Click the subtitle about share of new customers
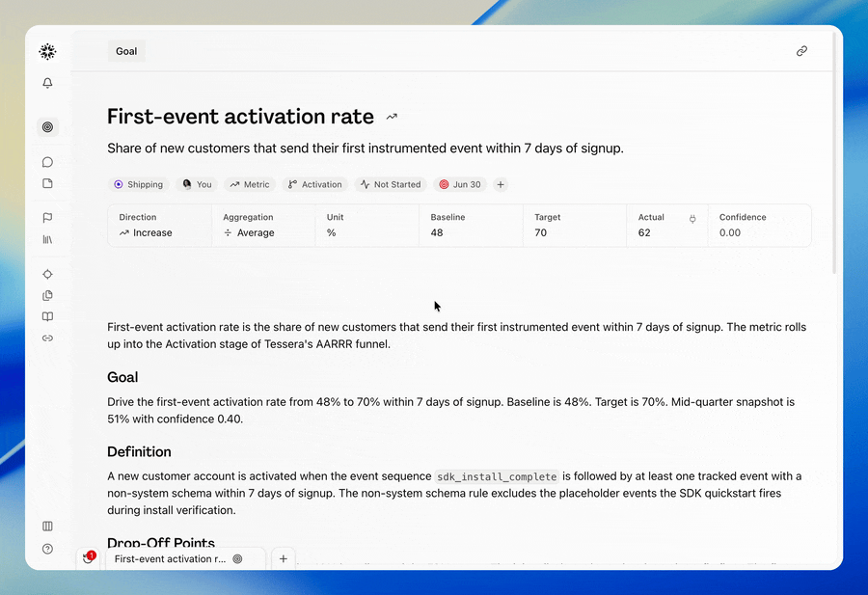The height and width of the screenshot is (595, 868). (x=366, y=149)
